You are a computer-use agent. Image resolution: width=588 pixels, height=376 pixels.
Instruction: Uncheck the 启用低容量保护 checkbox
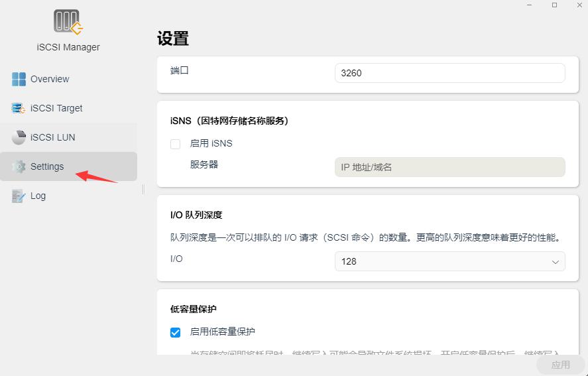click(x=176, y=332)
